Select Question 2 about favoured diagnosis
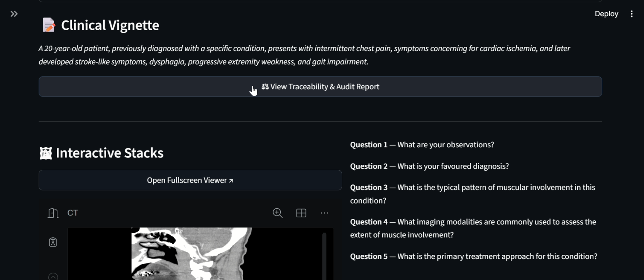 [429, 166]
